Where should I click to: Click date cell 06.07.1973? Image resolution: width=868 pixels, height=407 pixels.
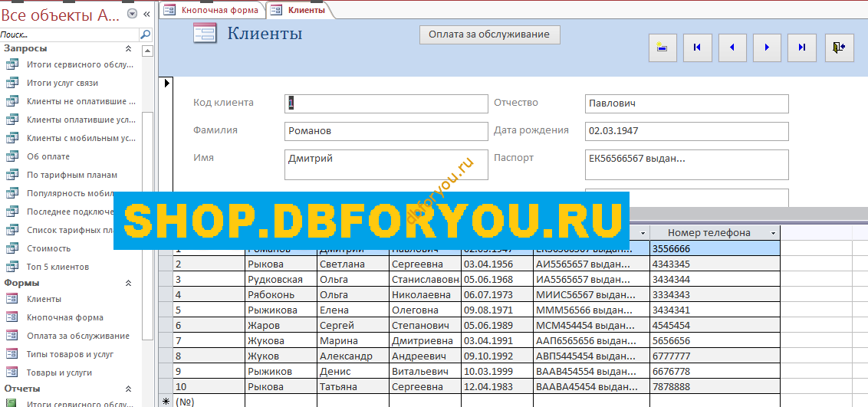(x=497, y=295)
